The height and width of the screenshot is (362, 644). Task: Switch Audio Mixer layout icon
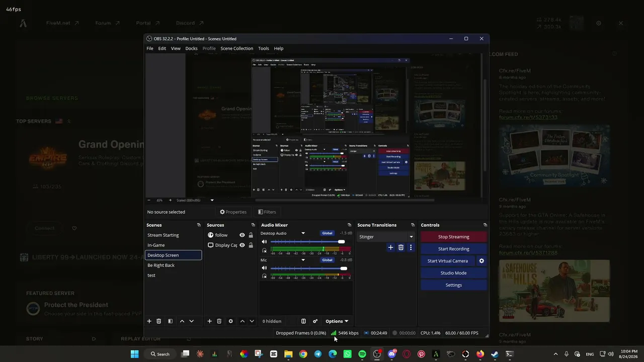click(303, 321)
